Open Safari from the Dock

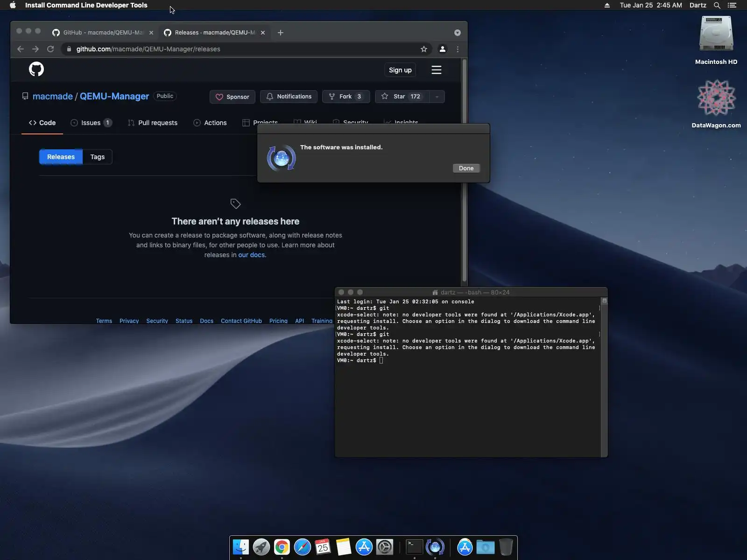[303, 547]
